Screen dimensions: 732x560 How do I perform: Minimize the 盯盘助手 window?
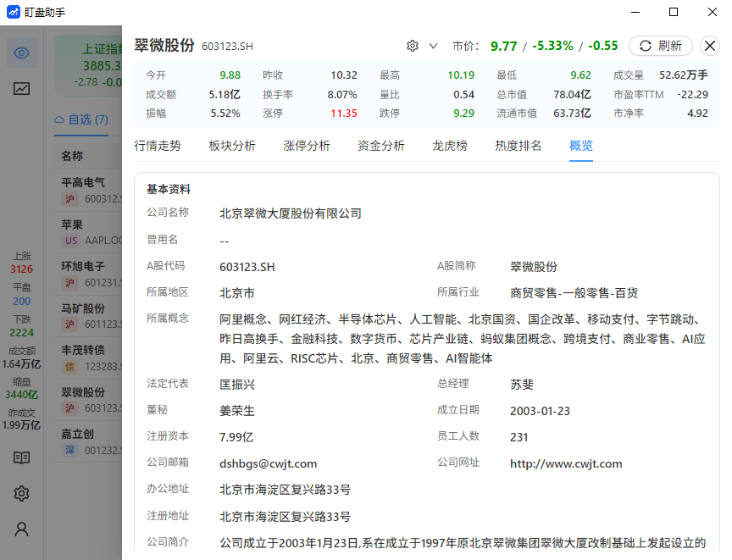[635, 12]
